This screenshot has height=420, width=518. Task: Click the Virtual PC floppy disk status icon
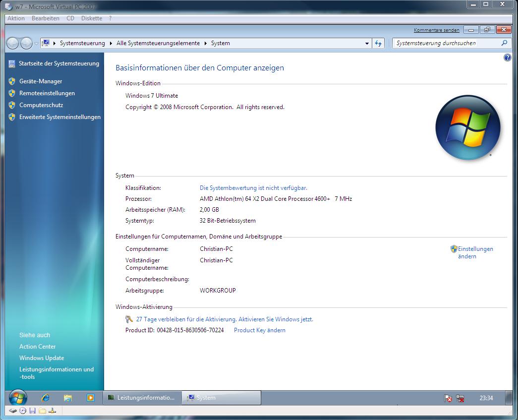click(32, 411)
